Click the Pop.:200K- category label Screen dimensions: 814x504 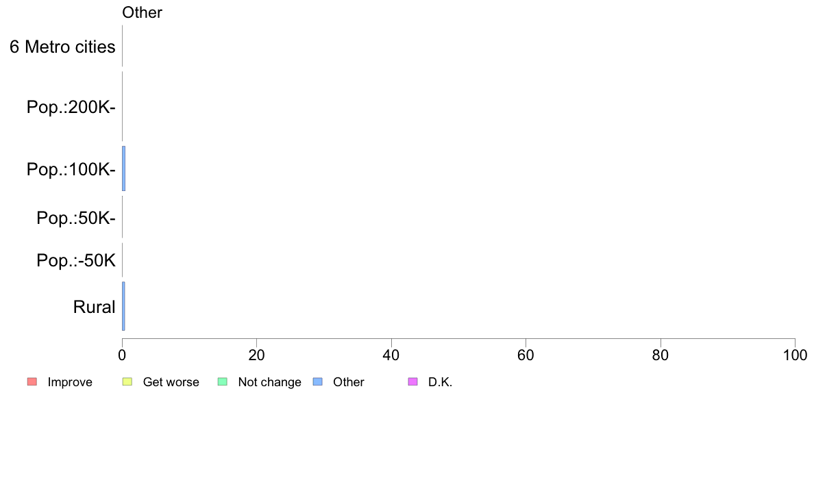pos(71,107)
